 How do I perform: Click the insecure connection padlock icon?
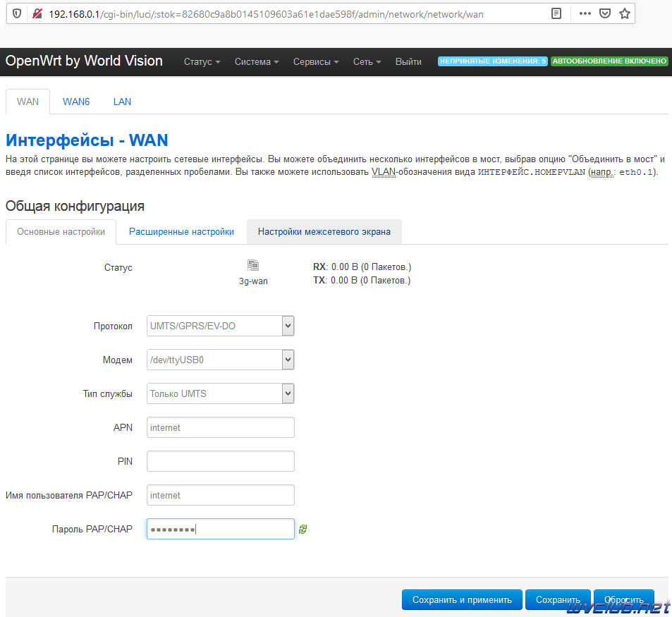tap(37, 13)
